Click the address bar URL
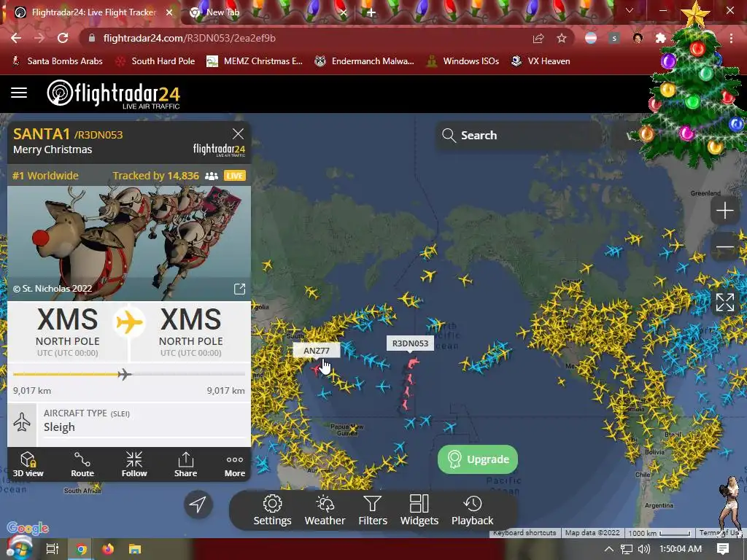747x560 pixels. (189, 38)
